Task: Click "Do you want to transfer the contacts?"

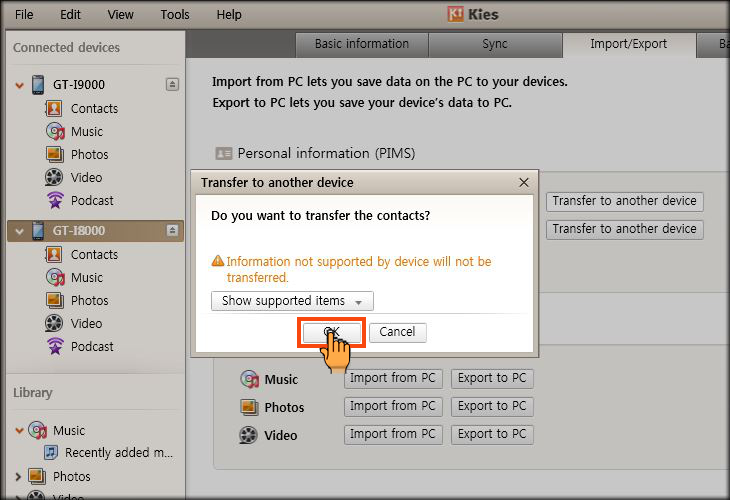Action: pos(320,216)
